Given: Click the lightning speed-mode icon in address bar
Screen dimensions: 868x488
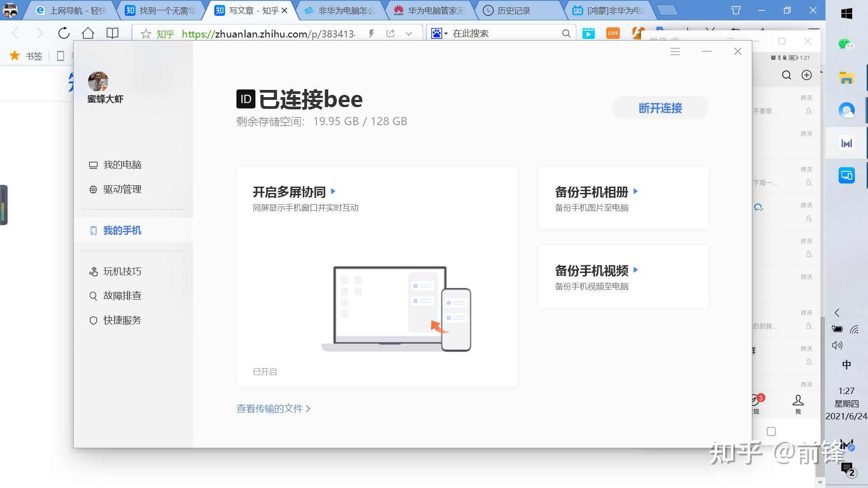Looking at the screenshot, I should click(372, 33).
